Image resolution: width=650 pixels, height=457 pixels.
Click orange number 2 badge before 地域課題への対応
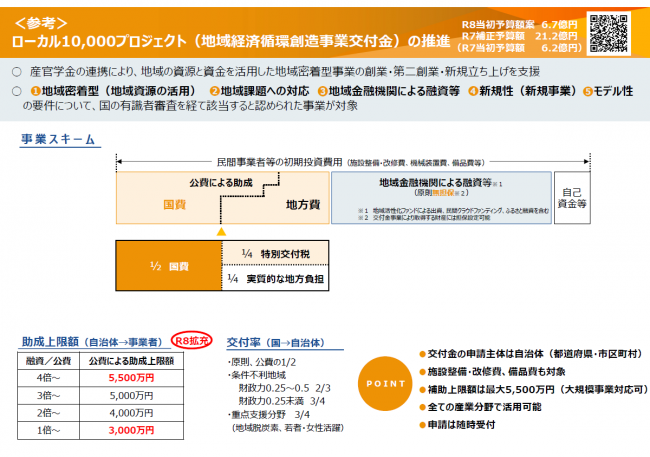[x=214, y=91]
